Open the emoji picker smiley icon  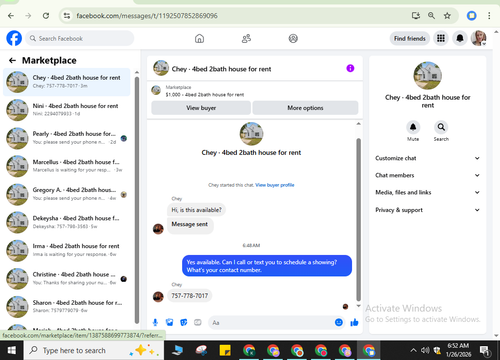339,322
